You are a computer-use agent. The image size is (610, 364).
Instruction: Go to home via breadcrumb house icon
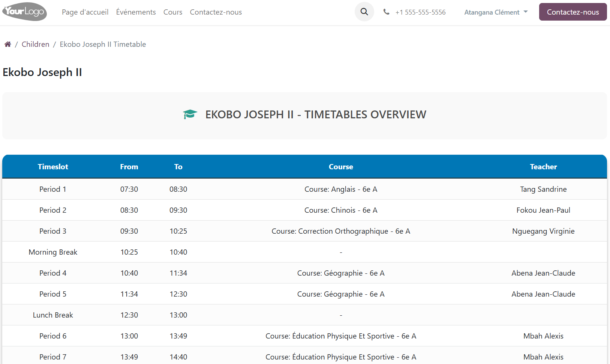[x=7, y=44]
